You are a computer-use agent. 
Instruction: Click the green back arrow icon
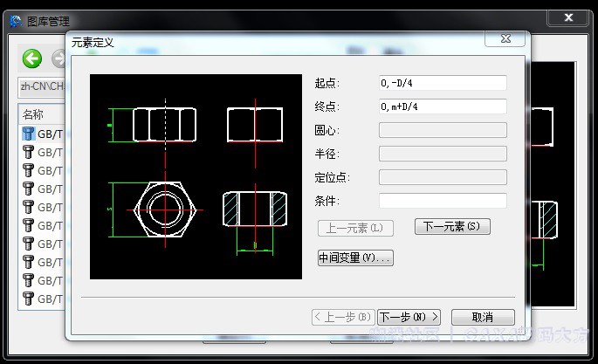coord(32,58)
